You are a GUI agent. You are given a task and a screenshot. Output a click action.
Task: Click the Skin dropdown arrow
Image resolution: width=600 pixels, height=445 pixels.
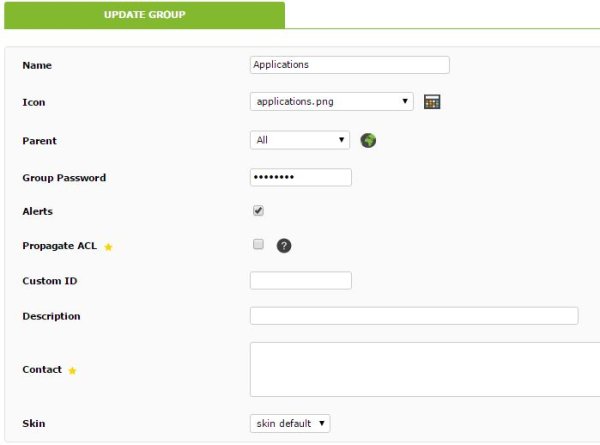tap(322, 424)
